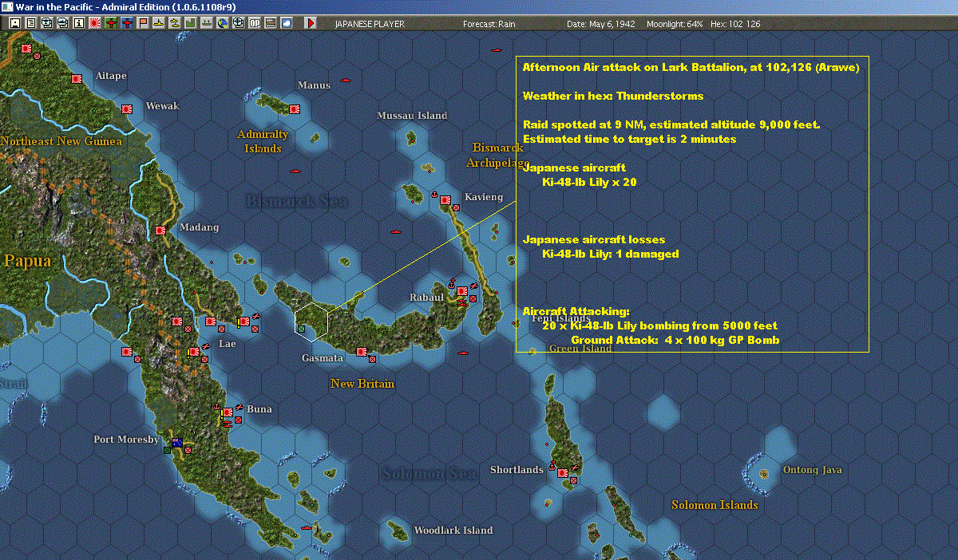This screenshot has width=958, height=560.
Task: Click the 'Woodlark Island' map label
Action: (x=453, y=530)
